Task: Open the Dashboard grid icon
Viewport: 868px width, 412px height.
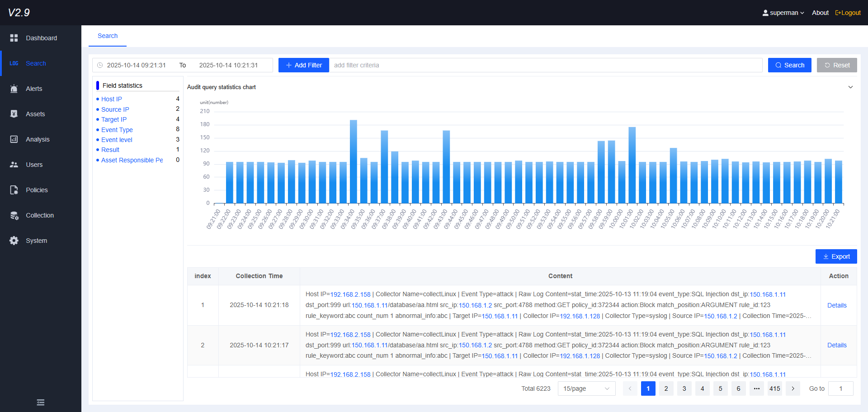Action: point(14,38)
